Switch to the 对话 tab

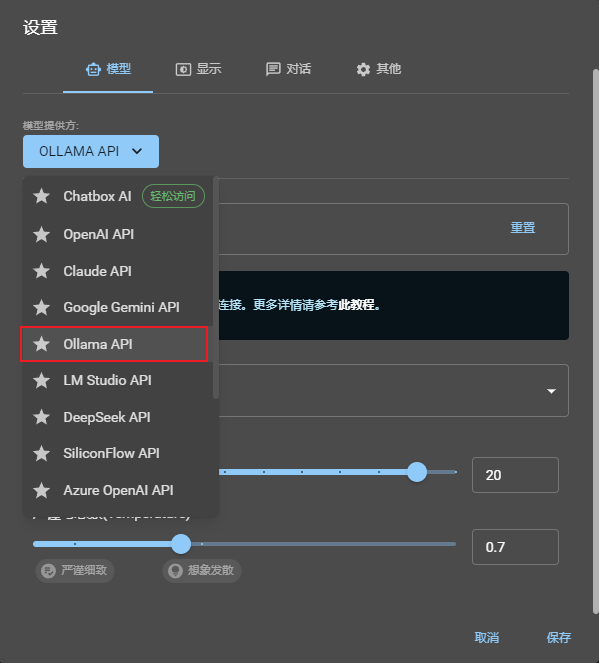[288, 69]
